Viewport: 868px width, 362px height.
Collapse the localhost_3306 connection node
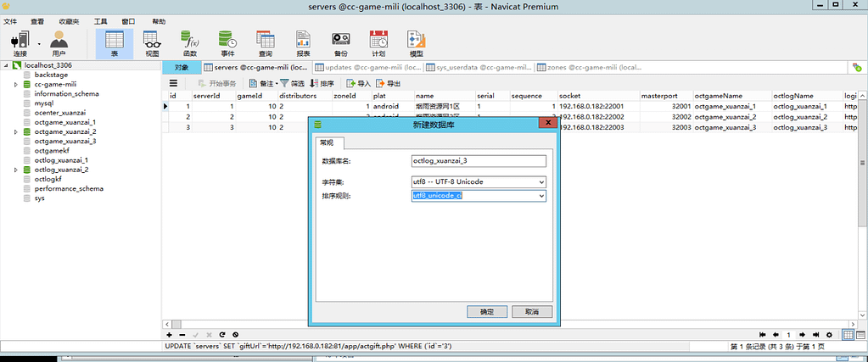6,65
